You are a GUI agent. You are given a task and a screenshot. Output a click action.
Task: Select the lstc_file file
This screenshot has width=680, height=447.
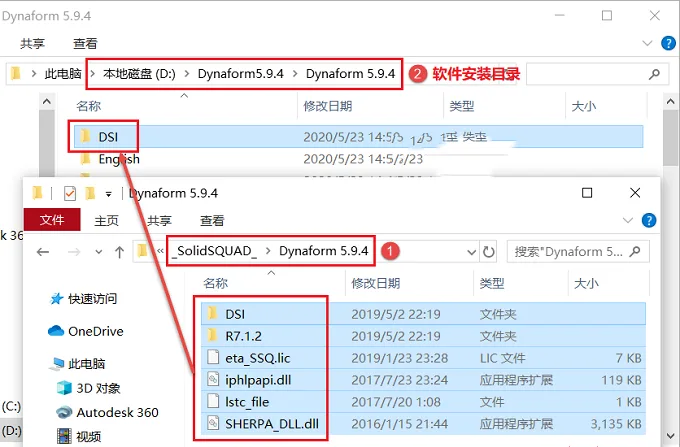click(x=423, y=402)
